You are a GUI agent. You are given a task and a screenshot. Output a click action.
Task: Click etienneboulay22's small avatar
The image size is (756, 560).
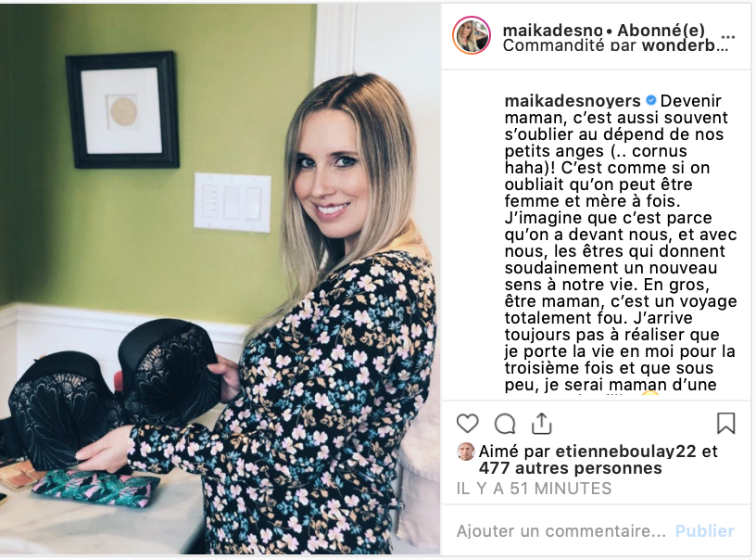(x=466, y=452)
